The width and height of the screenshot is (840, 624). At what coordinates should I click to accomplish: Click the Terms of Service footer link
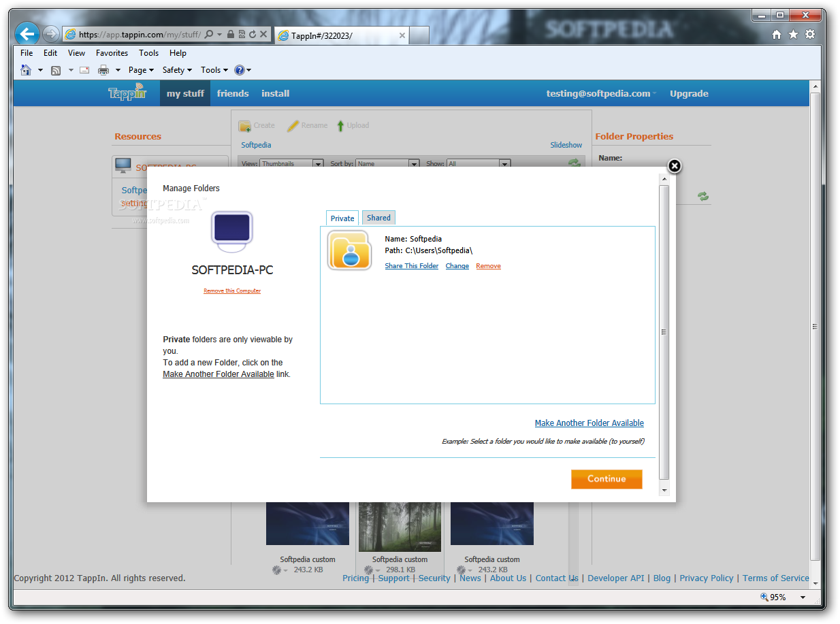(776, 578)
